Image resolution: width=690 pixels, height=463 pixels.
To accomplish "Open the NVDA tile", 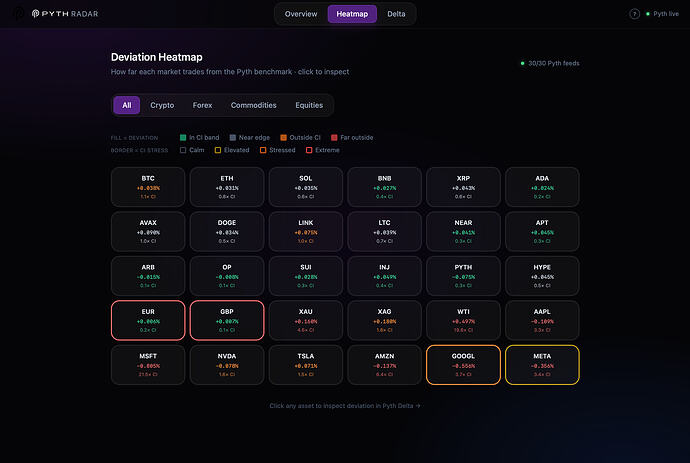I will [x=227, y=365].
